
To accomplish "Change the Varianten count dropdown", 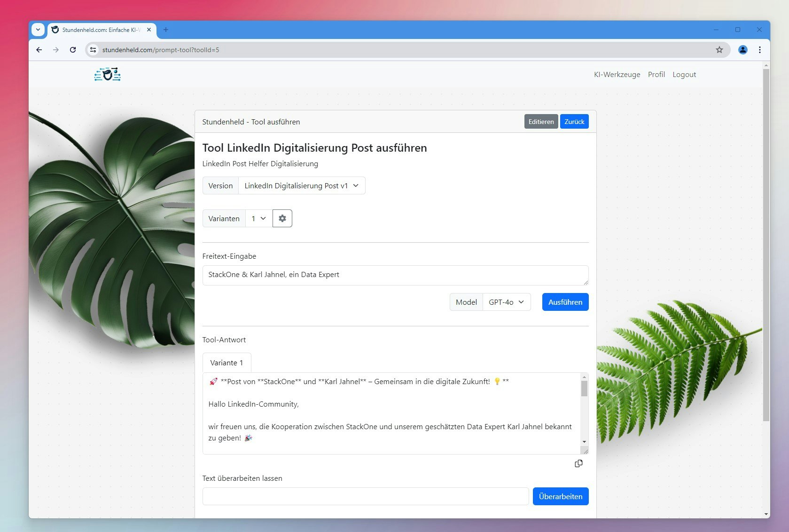I will click(x=259, y=218).
